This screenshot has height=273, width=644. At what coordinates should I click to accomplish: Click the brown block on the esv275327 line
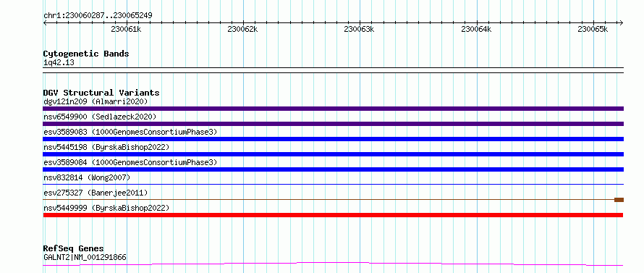(619, 200)
